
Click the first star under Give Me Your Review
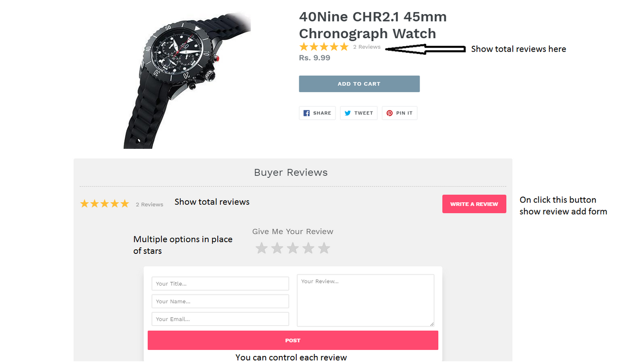point(261,248)
